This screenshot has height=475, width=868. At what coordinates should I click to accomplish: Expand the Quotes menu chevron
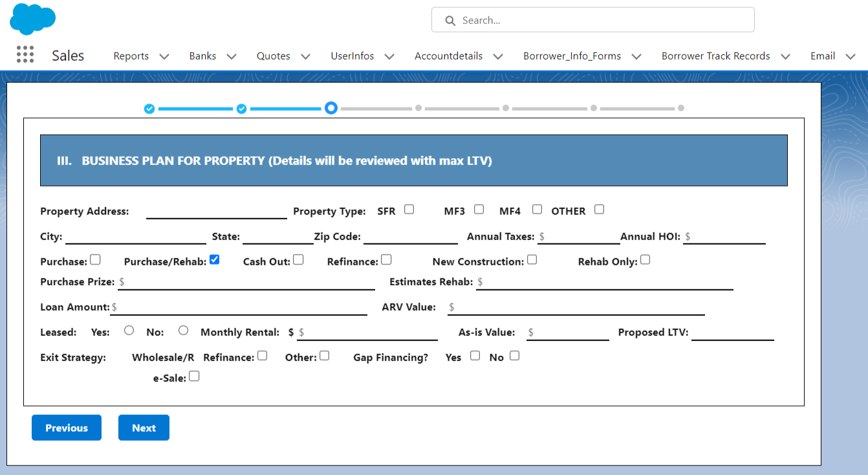point(305,56)
